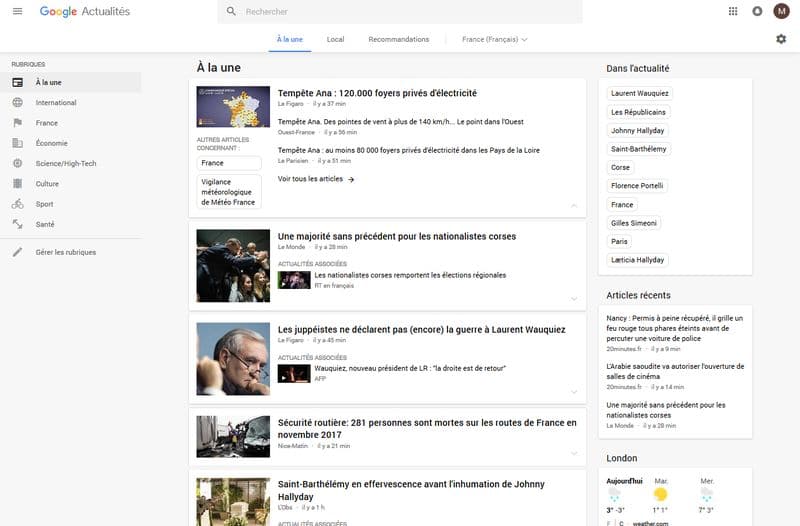Click the Science/High-Tech icon
The width and height of the screenshot is (800, 526).
pos(17,163)
